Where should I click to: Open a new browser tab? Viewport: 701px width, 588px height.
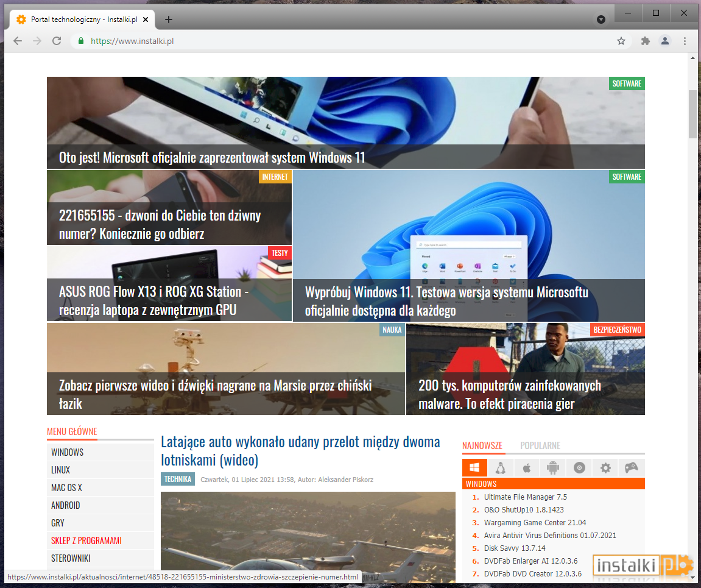click(x=169, y=19)
